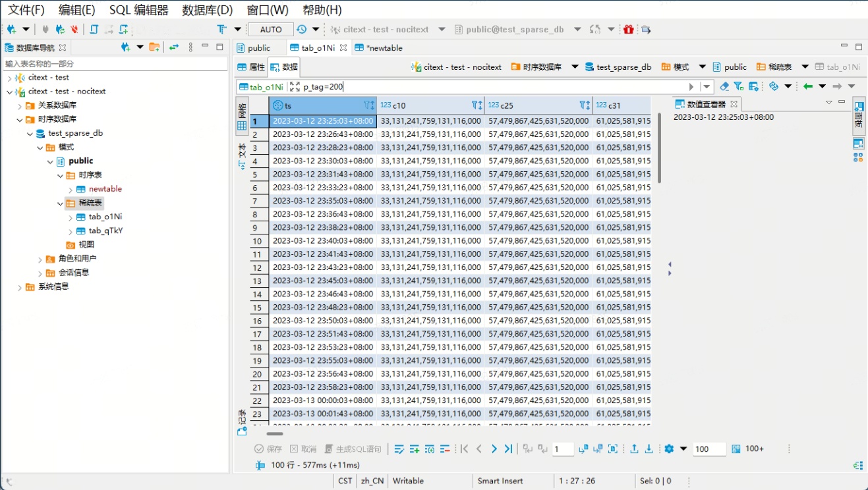Click the fetch size field showing 100
The width and height of the screenshot is (868, 490).
point(709,449)
